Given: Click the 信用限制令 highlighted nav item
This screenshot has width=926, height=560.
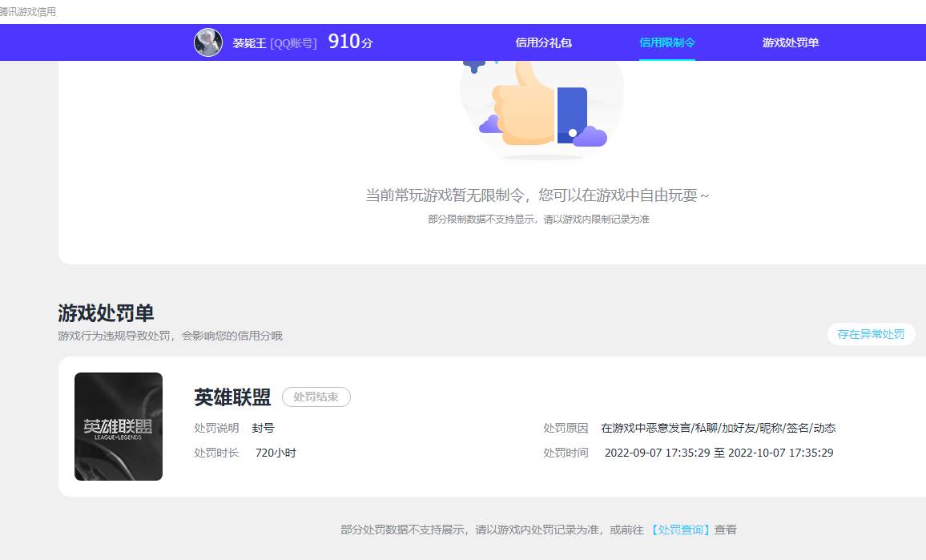Looking at the screenshot, I should coord(667,42).
